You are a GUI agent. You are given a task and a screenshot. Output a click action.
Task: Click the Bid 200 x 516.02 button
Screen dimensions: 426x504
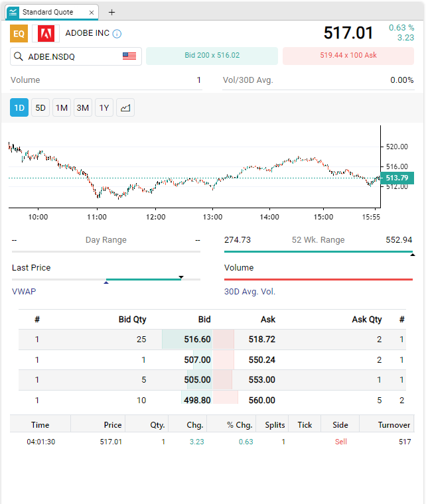(x=212, y=56)
